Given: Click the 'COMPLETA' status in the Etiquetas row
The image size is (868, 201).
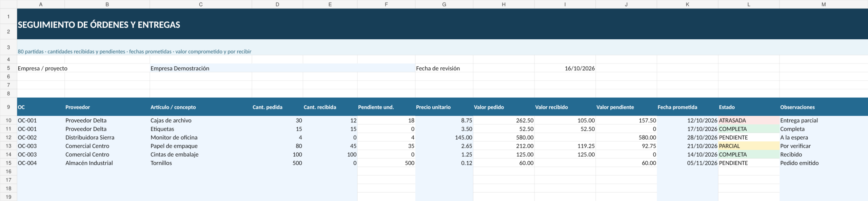Looking at the screenshot, I should click(x=749, y=129).
